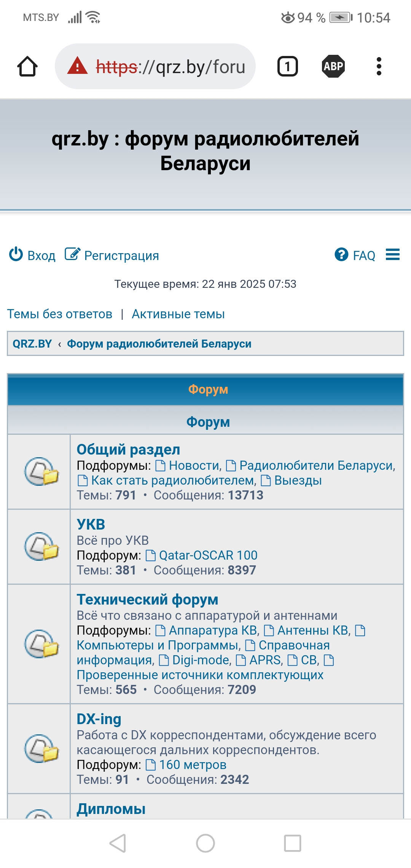Tap the Вход login link

[33, 255]
